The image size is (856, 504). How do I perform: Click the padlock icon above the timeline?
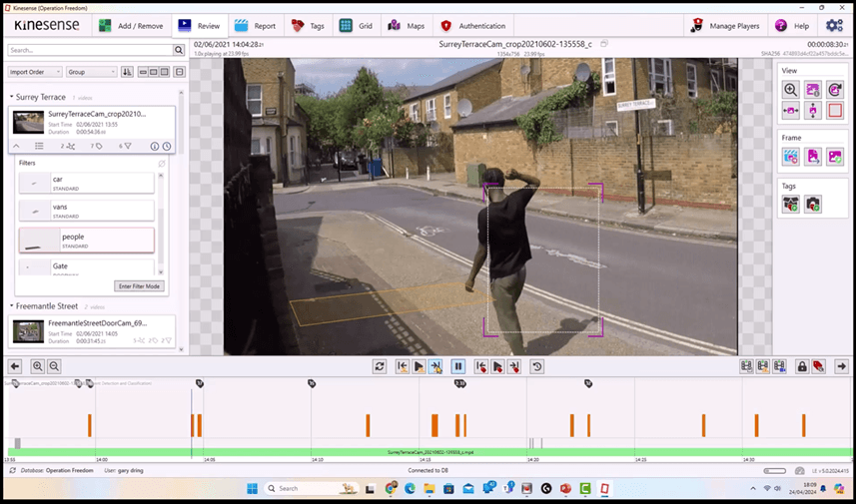(x=802, y=366)
